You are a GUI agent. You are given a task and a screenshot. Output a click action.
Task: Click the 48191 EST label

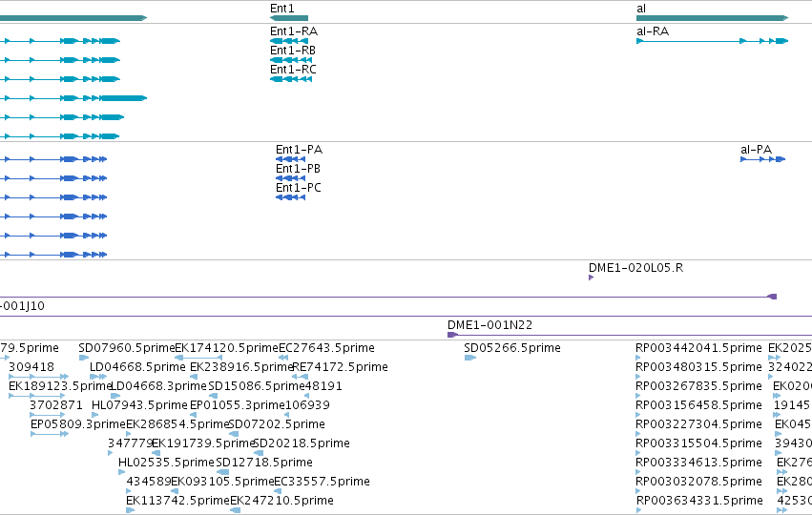point(323,386)
